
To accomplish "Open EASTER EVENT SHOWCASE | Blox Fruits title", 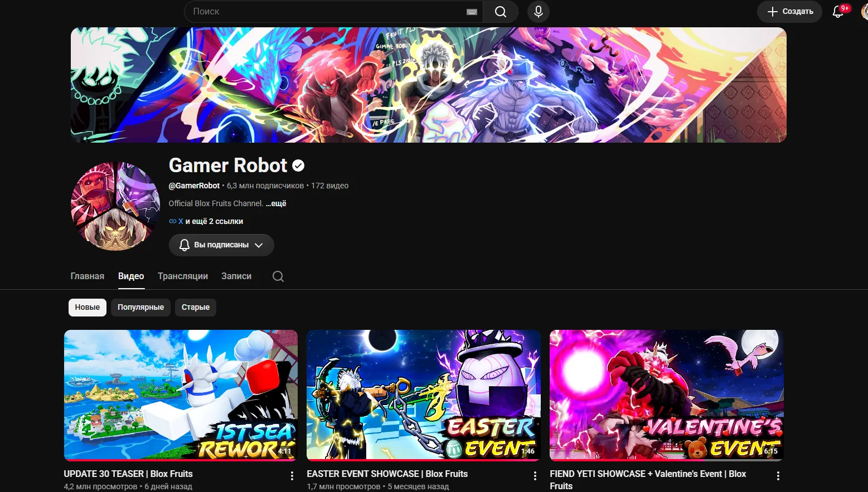I will [x=387, y=474].
